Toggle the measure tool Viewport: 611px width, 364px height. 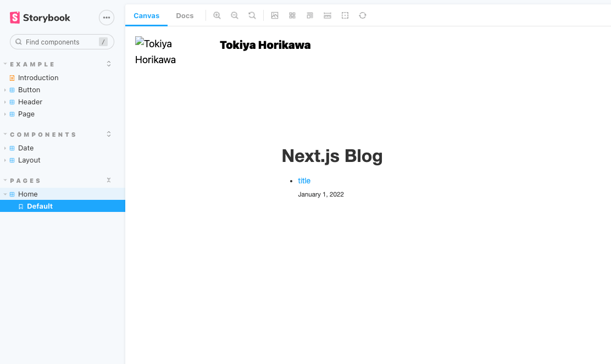point(327,15)
